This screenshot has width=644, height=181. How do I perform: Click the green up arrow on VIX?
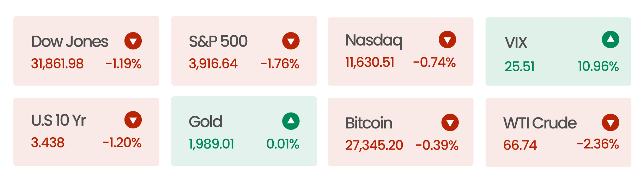click(x=610, y=40)
